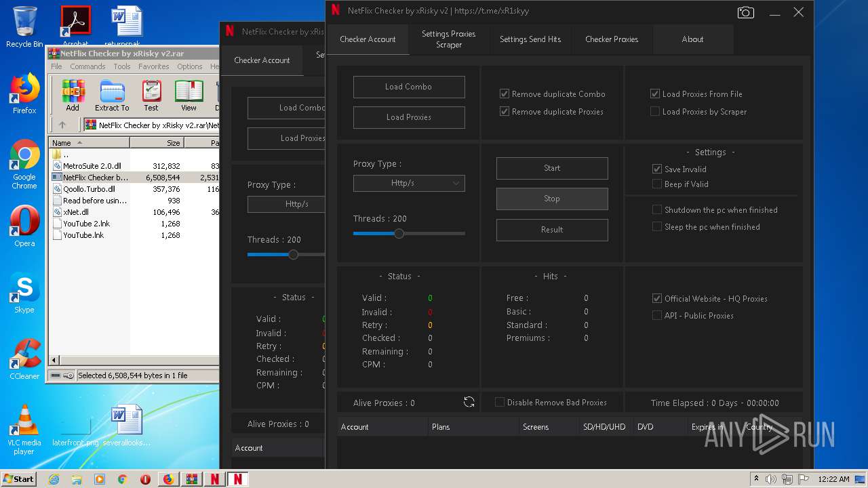Screen dimensions: 868x488
Task: Click WinRAR Name column header
Action: 90,143
